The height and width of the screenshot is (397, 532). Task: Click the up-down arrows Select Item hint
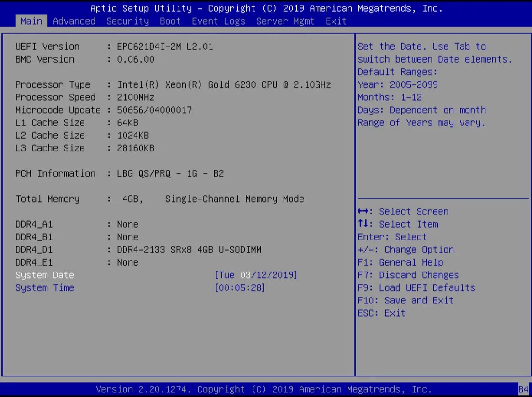(x=398, y=224)
